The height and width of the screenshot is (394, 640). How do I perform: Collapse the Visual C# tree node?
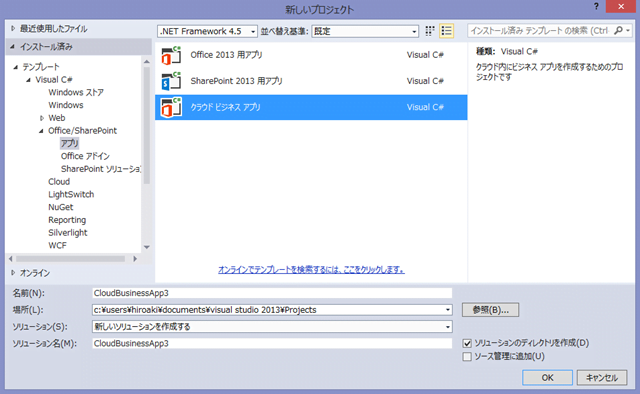tap(28, 80)
